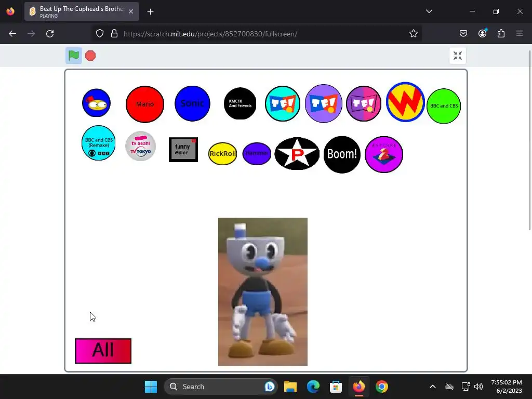
Task: Select the funny error square
Action: tap(183, 150)
